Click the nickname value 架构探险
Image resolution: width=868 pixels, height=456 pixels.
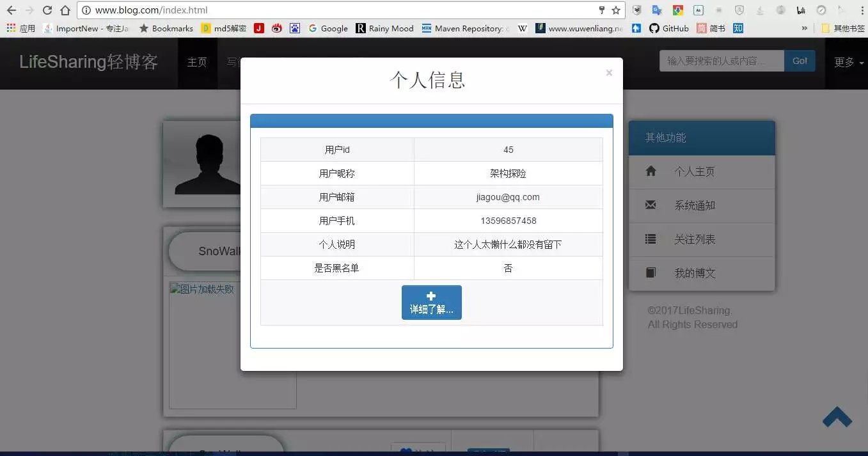tap(509, 173)
